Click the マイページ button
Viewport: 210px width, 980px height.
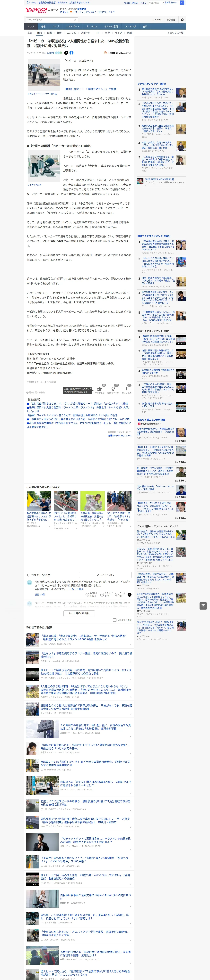(x=157, y=20)
